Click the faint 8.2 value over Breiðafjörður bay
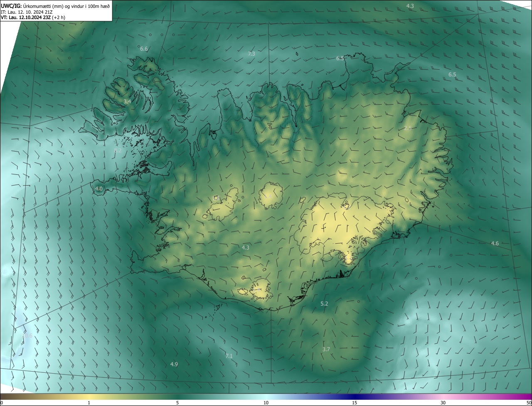Screen dimensions: 532x406 coord(118,150)
